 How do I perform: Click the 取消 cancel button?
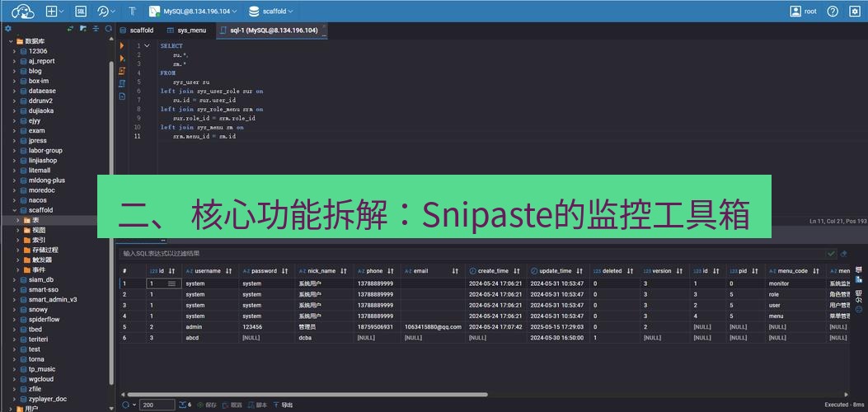click(x=232, y=405)
